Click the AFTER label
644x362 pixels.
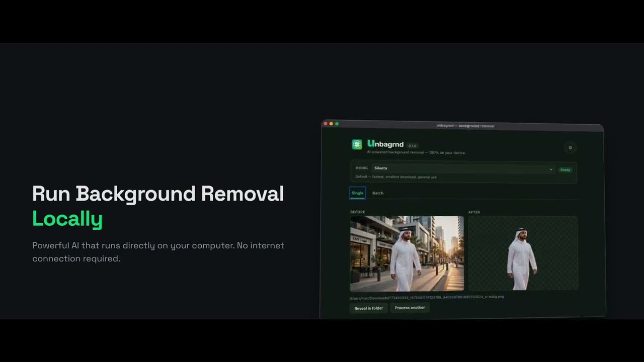[x=474, y=212]
